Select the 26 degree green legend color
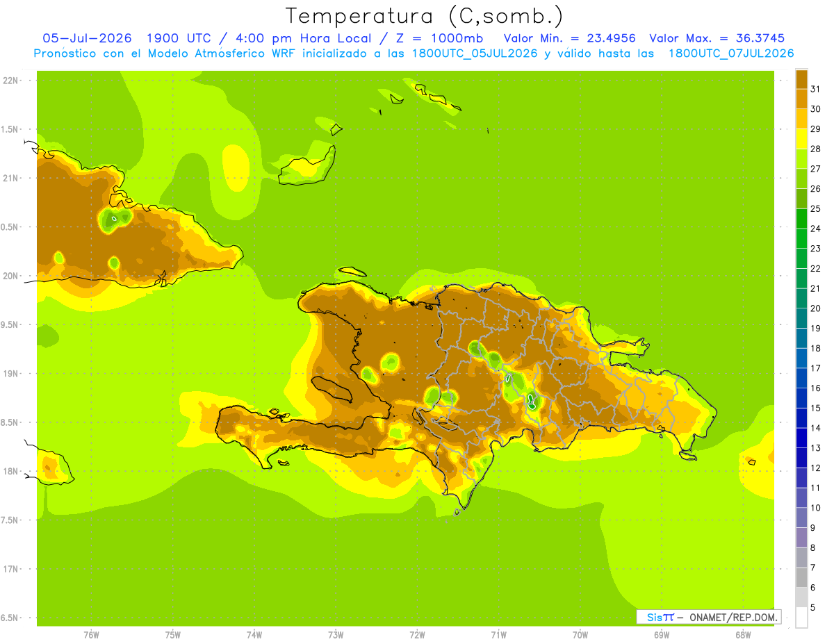 pyautogui.click(x=801, y=179)
